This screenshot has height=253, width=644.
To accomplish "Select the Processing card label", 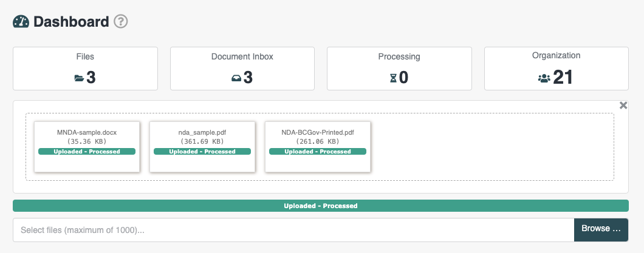I will (x=399, y=56).
